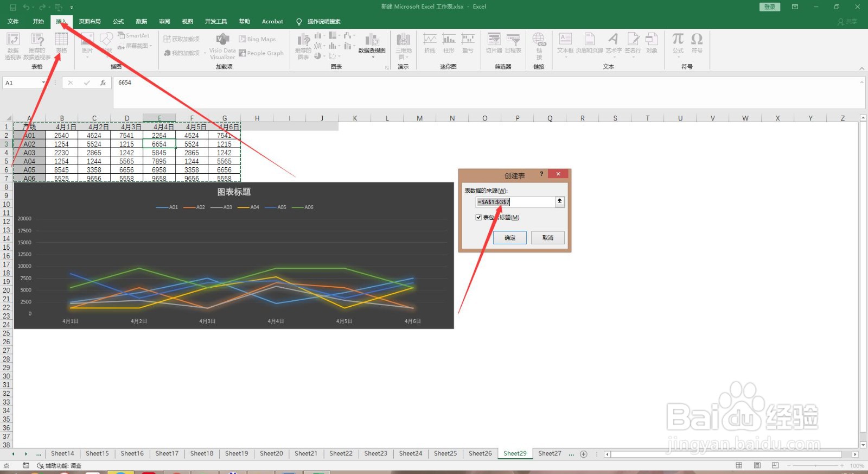This screenshot has height=474, width=868.
Task: Switch to Page Break Preview in status bar
Action: 775,465
